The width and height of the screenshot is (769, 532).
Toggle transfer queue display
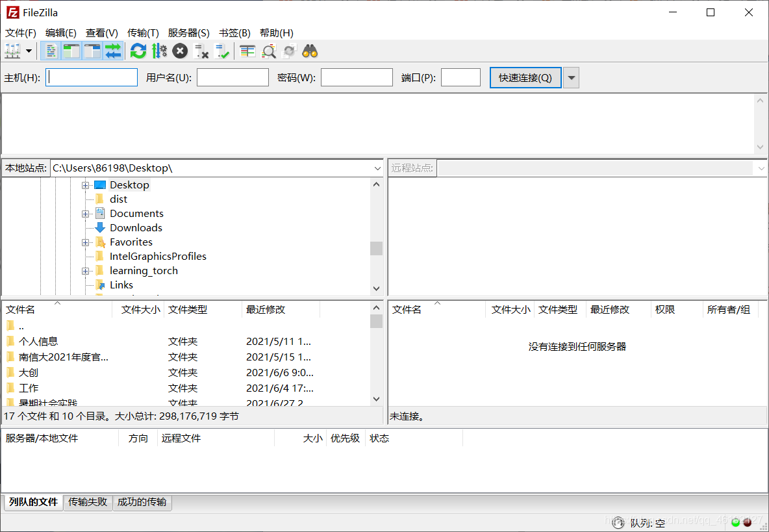(x=113, y=51)
